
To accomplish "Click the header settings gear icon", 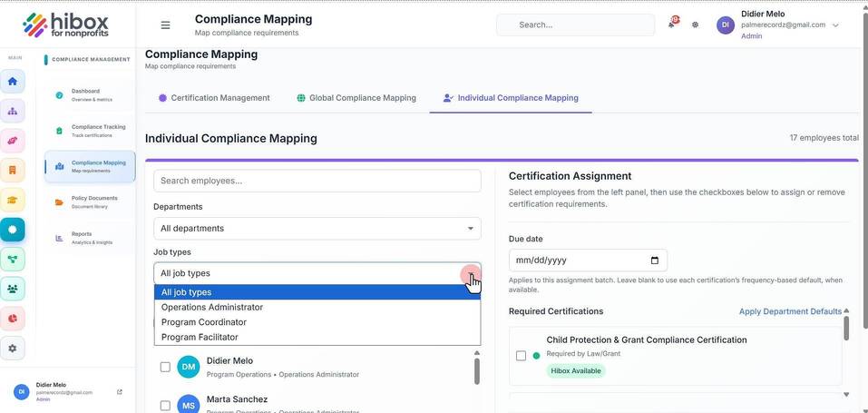I will click(696, 25).
